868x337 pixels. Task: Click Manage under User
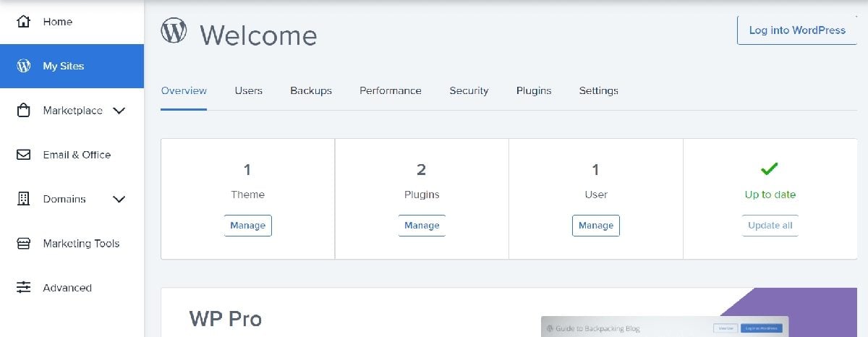596,226
